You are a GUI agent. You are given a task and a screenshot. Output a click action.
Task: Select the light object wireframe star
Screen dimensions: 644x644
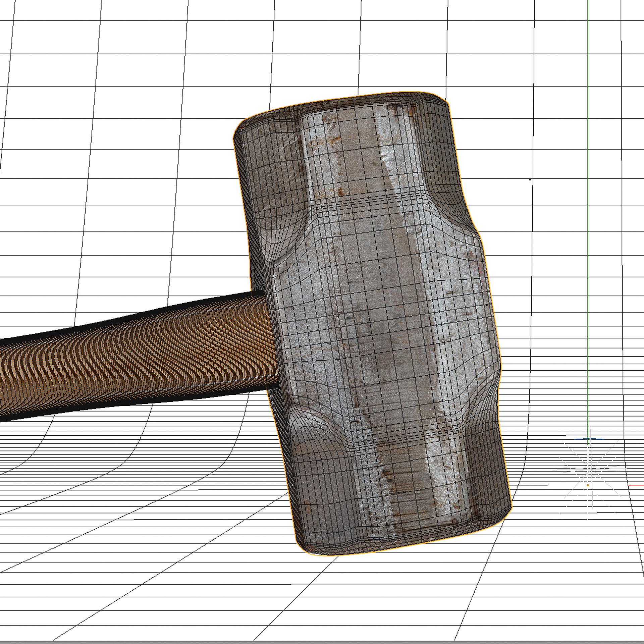(591, 468)
